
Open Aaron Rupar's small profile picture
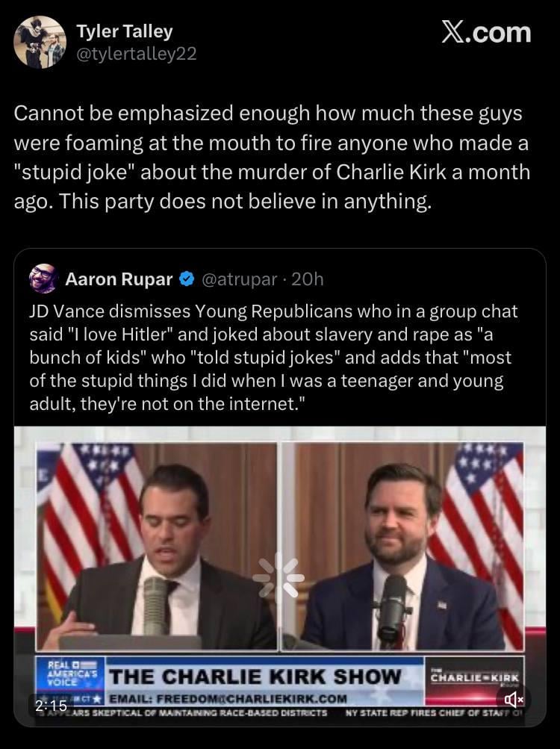tap(43, 279)
